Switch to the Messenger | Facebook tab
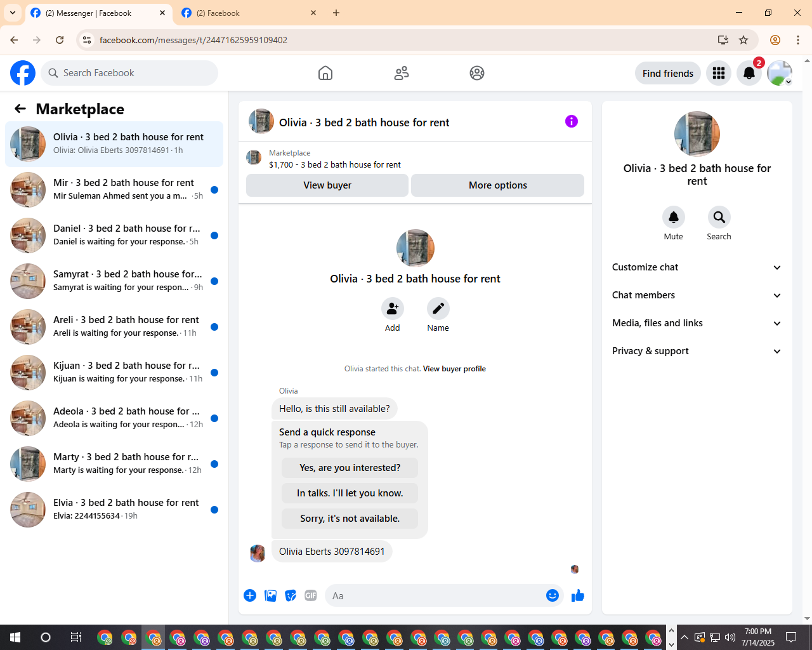This screenshot has height=650, width=812. pyautogui.click(x=98, y=13)
